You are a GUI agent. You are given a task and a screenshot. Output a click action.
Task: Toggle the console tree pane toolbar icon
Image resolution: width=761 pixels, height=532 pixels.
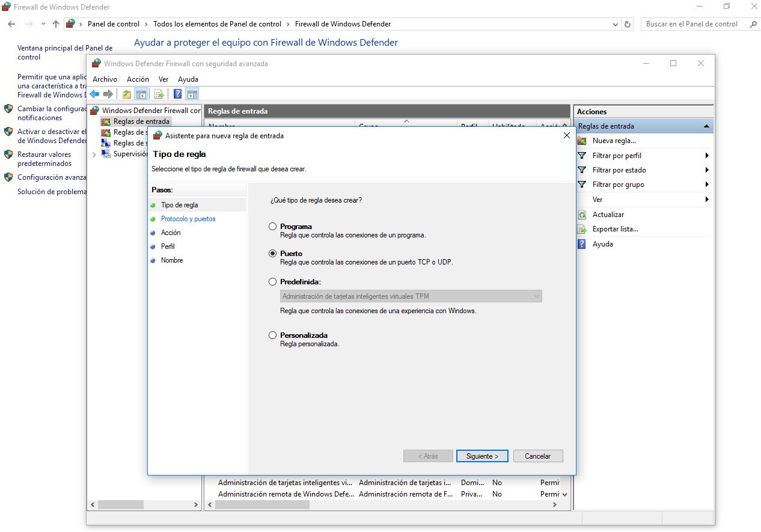141,94
